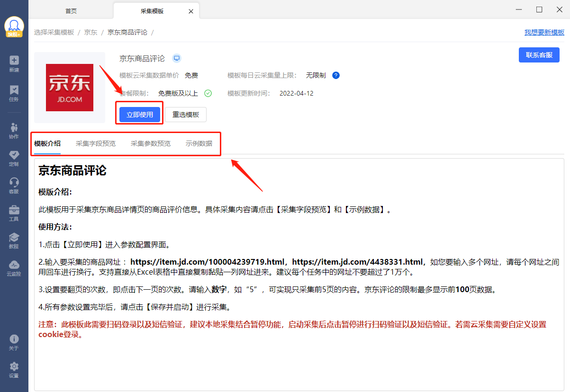Image resolution: width=570 pixels, height=392 pixels.
Task: Click the 联系客服 button
Action: (539, 55)
